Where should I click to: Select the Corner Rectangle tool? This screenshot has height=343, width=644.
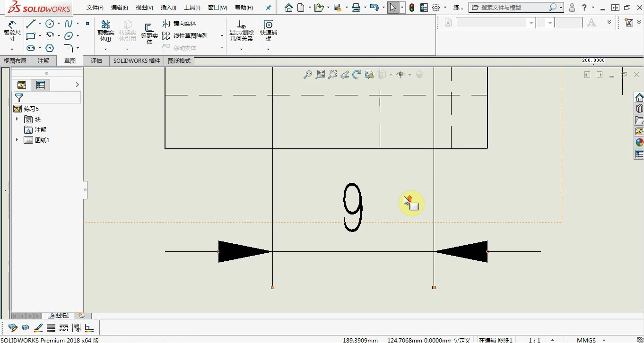[x=31, y=36]
